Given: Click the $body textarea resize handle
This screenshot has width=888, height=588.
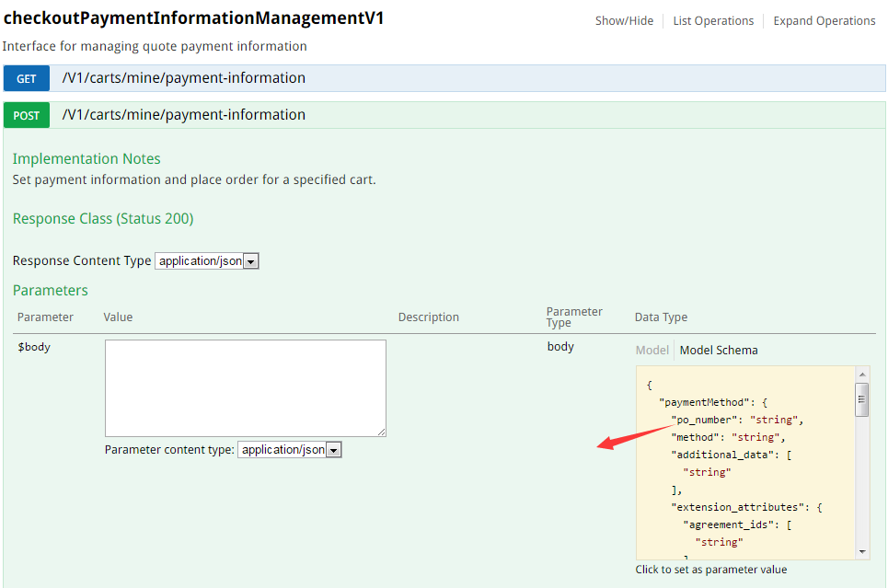Looking at the screenshot, I should point(381,432).
